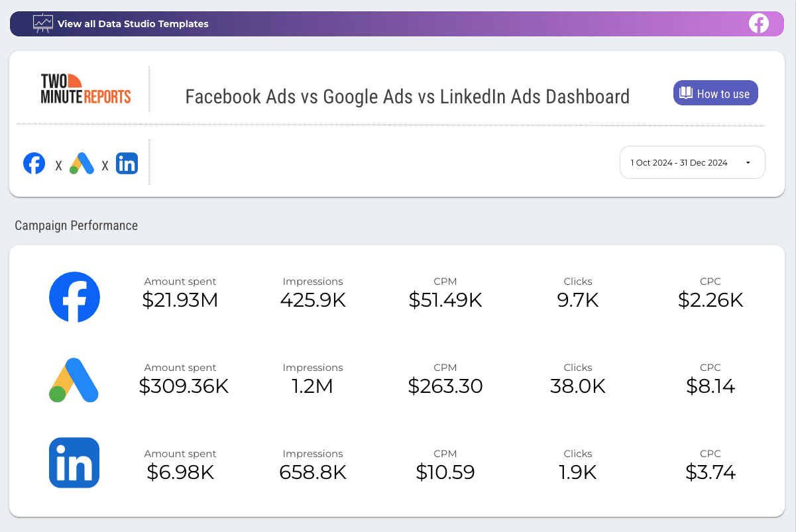Viewport: 796px width, 532px height.
Task: Click the Facebook Amount spent $21.93M value
Action: [180, 300]
